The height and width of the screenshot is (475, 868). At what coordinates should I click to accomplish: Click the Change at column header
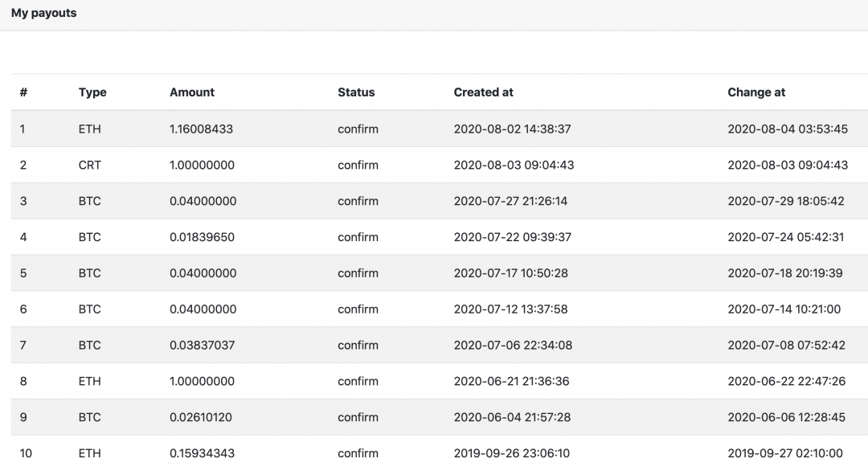point(756,92)
